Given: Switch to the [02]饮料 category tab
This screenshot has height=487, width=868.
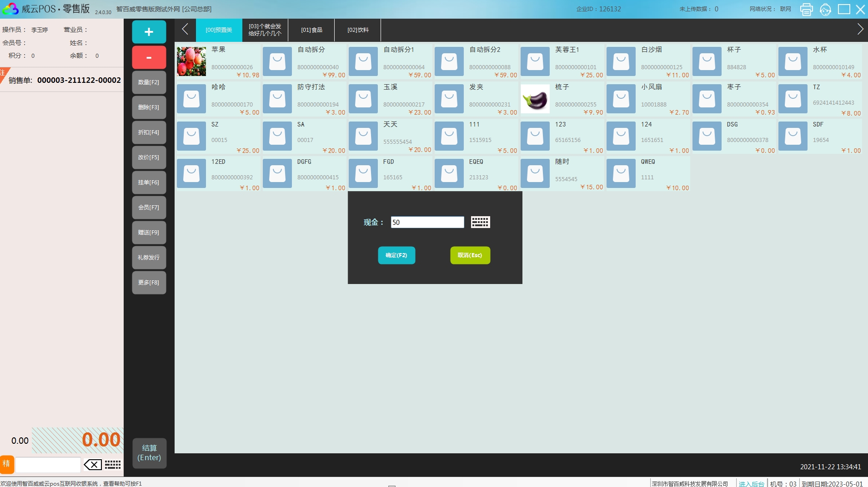Looking at the screenshot, I should click(x=358, y=30).
